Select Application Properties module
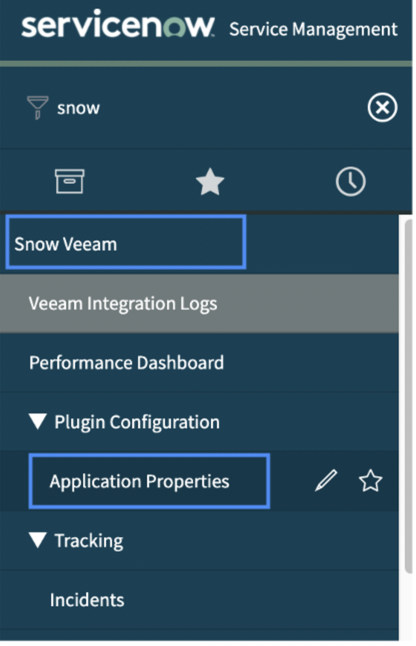This screenshot has width=416, height=646. click(150, 481)
